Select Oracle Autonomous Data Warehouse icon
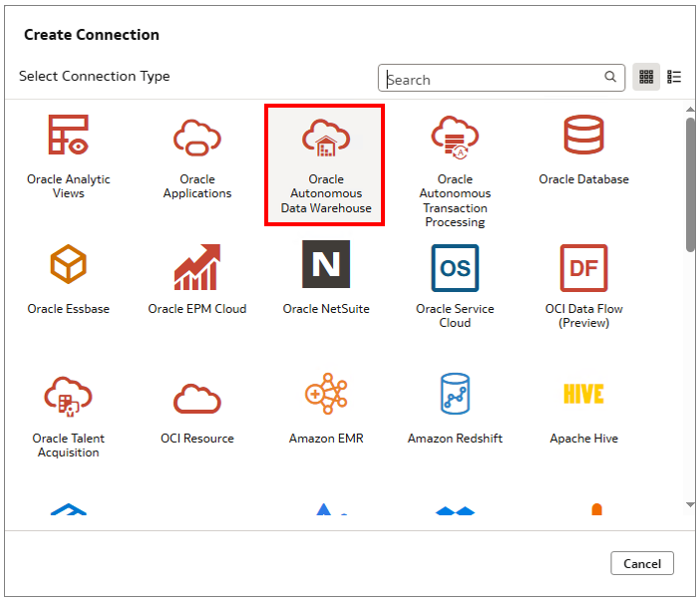 pos(326,139)
